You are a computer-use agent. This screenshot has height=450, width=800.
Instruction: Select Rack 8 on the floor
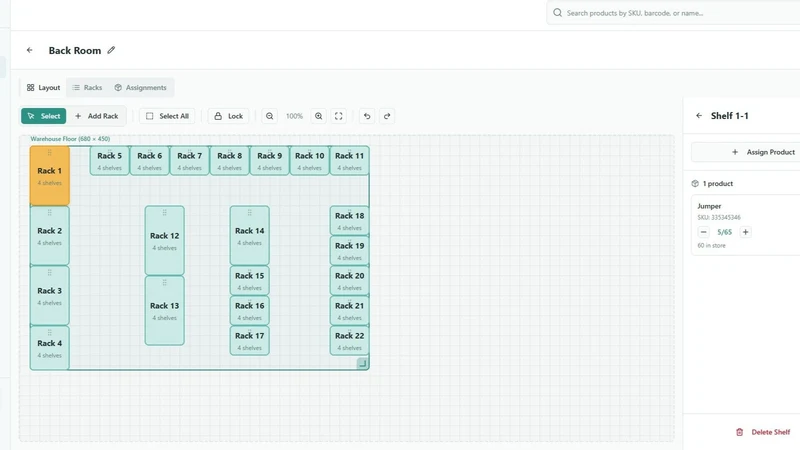click(230, 161)
